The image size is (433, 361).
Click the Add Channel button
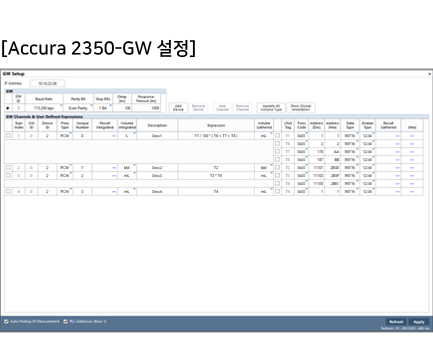(x=222, y=108)
